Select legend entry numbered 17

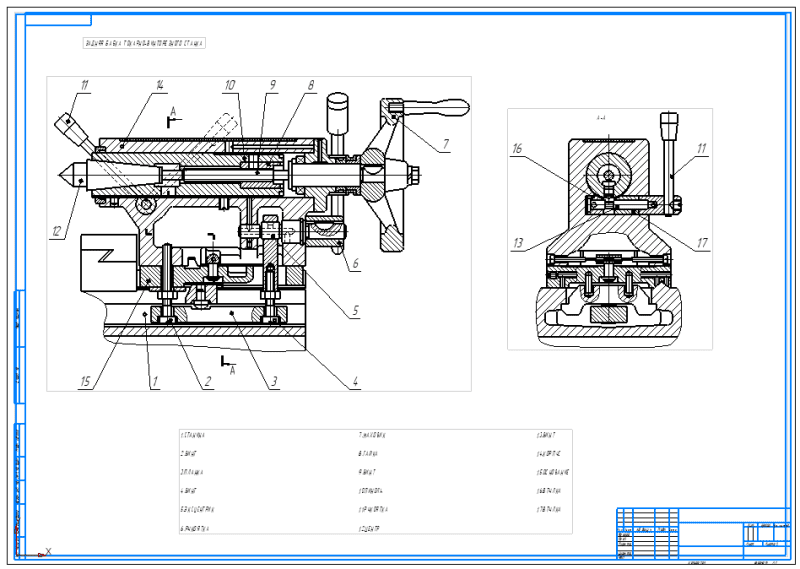[x=548, y=509]
